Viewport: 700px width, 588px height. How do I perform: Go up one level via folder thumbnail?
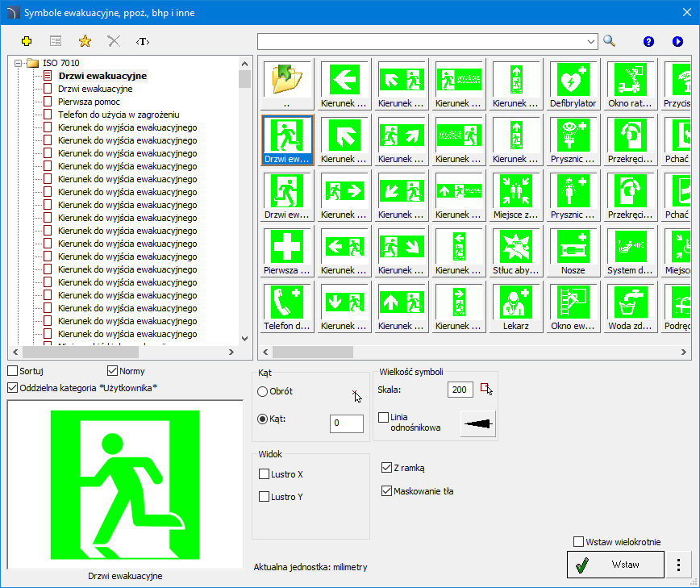pyautogui.click(x=287, y=85)
